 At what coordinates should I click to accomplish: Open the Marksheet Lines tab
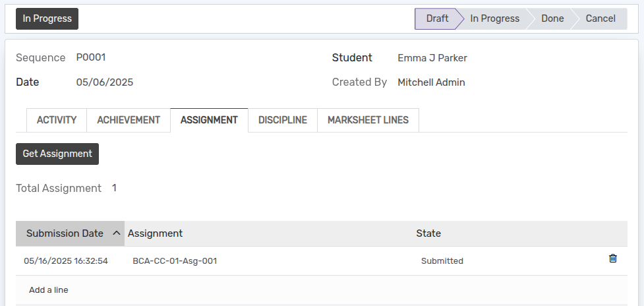tap(368, 120)
